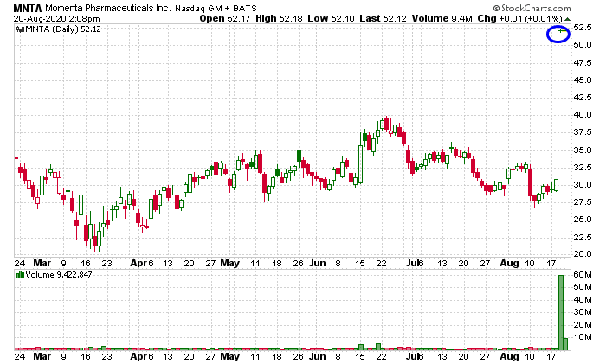The image size is (606, 364).
Task: Click the 27.5 label on the price axis
Action: click(583, 202)
